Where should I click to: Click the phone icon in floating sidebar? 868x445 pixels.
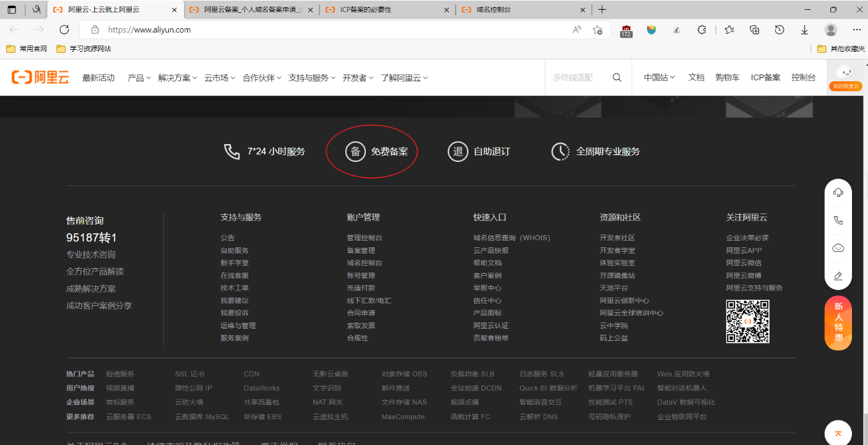[x=838, y=220]
